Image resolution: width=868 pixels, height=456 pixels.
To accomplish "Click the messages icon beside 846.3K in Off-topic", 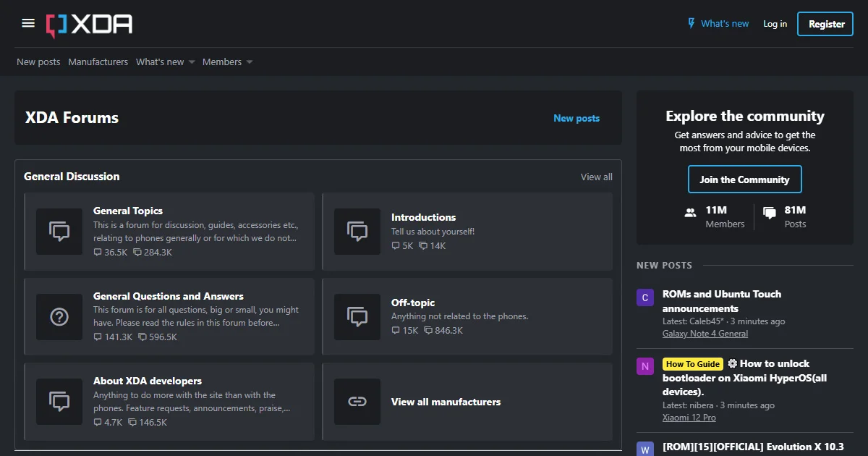I will pos(428,331).
